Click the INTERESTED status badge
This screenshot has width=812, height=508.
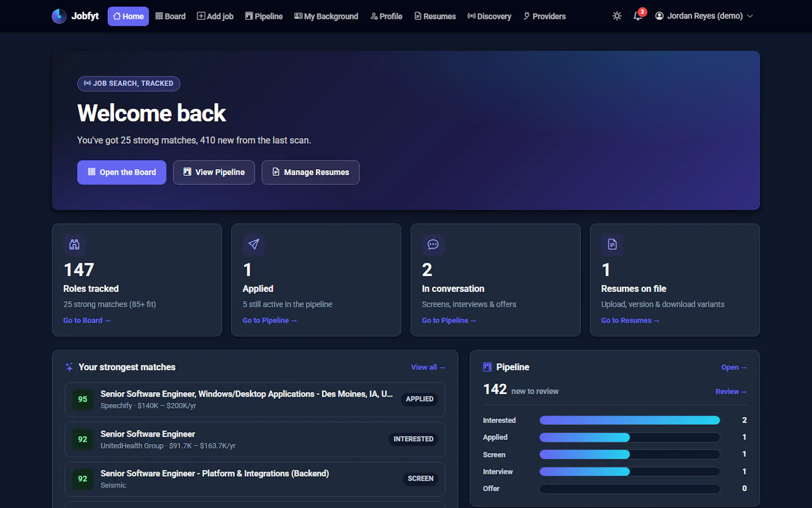point(414,439)
